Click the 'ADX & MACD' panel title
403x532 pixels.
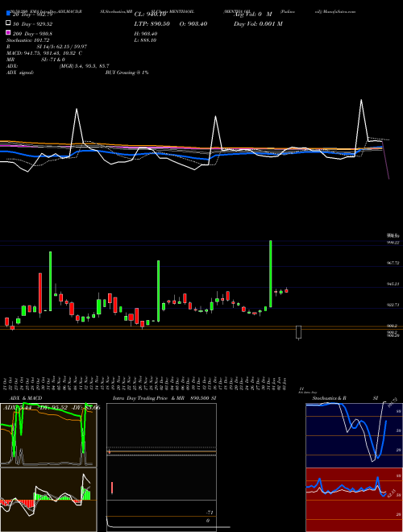tap(26, 398)
